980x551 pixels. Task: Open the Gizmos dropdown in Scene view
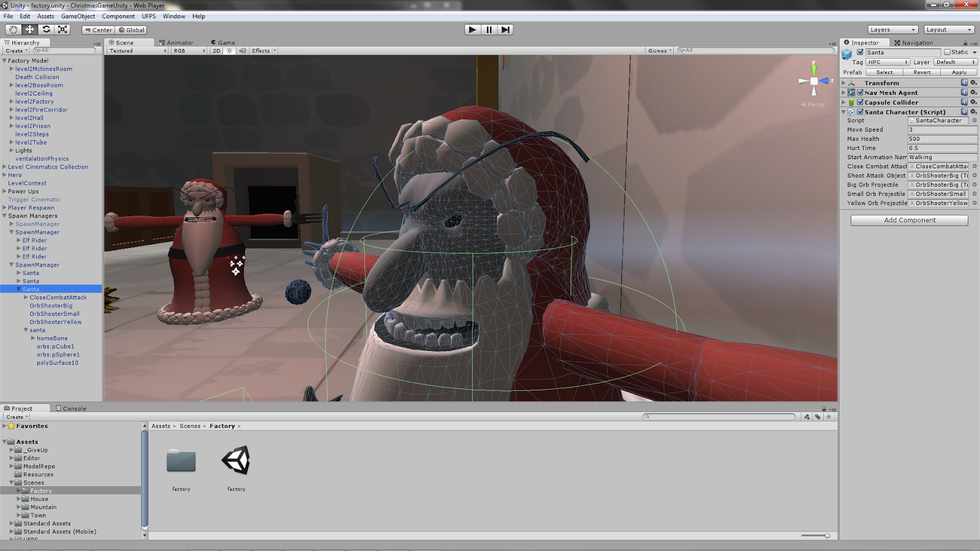coord(660,51)
